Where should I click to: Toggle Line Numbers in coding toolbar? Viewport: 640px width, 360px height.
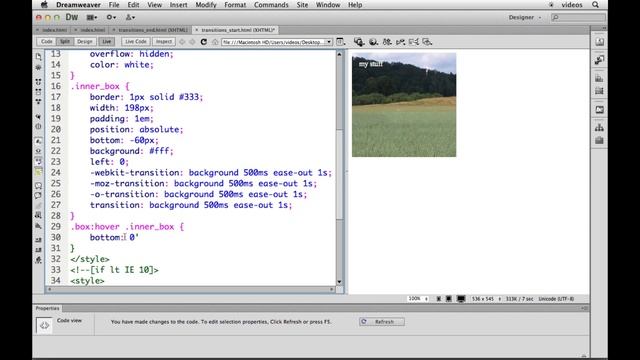pos(38,141)
